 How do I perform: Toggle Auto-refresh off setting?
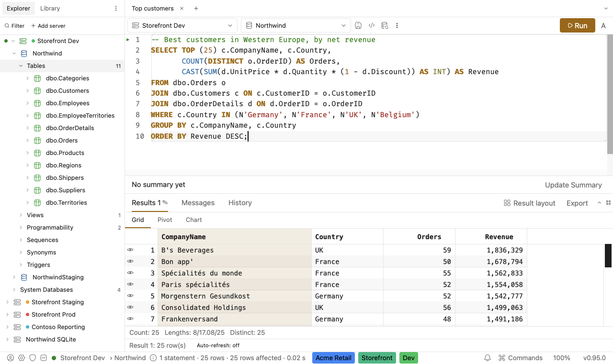218,345
